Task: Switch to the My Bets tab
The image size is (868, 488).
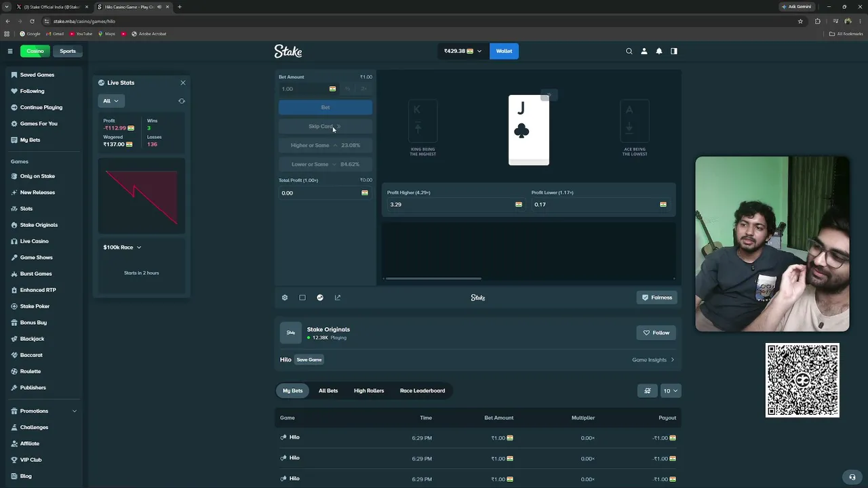Action: click(293, 390)
